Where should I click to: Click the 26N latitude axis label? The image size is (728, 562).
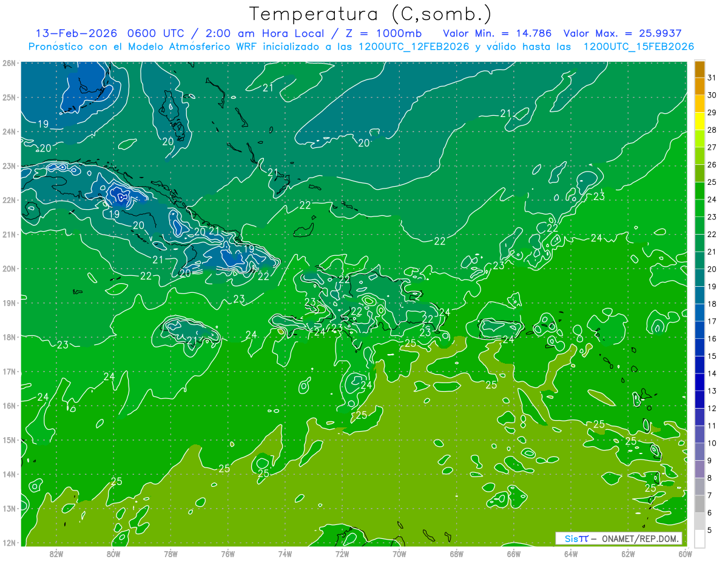coord(8,63)
